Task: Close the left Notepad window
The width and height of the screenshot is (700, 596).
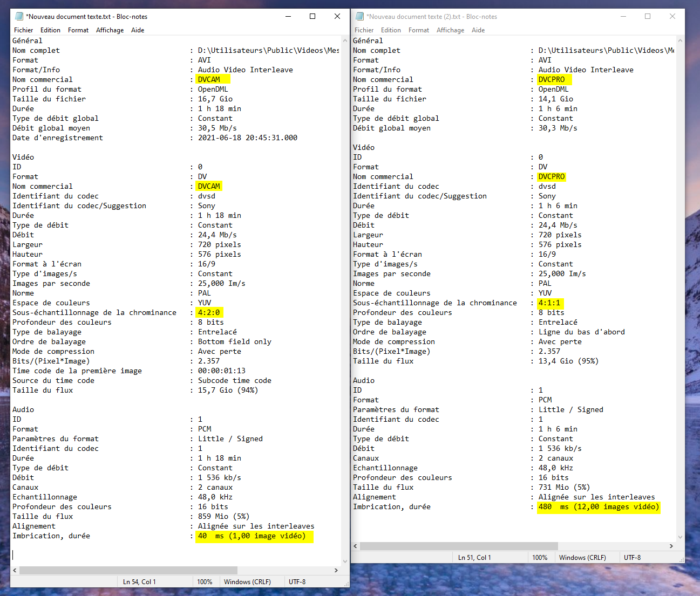Action: 337,16
